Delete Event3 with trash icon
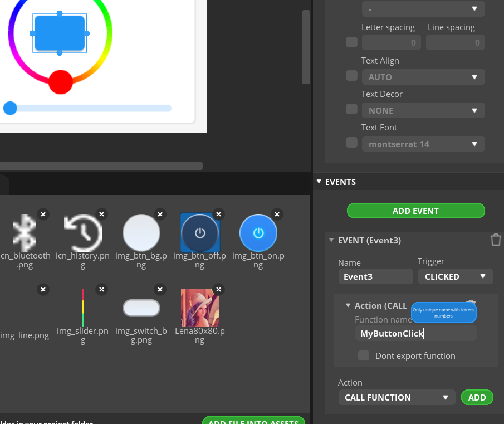 (x=496, y=240)
